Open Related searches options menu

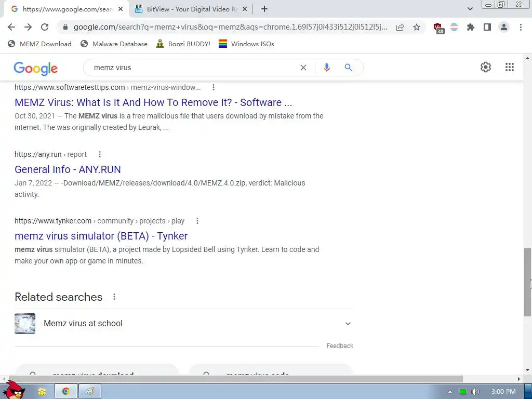pos(114,297)
